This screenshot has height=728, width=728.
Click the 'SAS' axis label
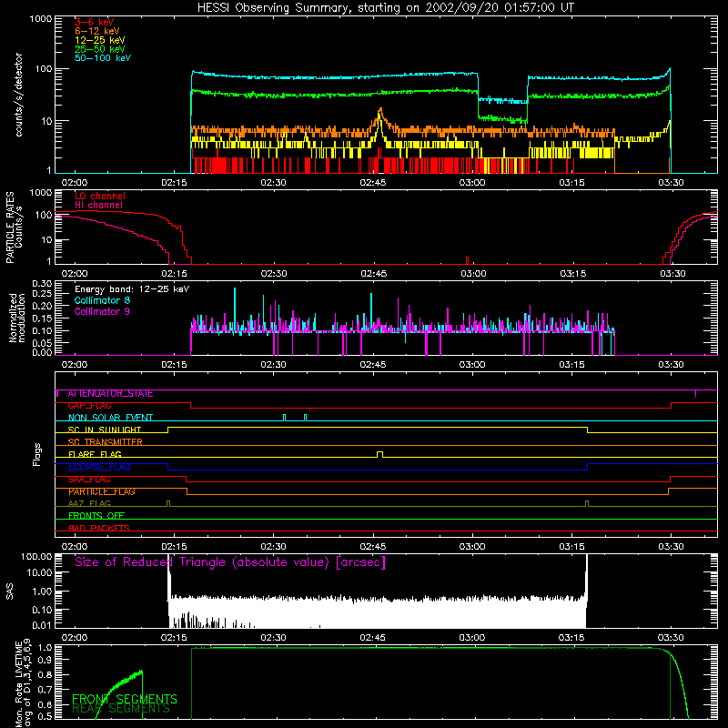[x=9, y=591]
